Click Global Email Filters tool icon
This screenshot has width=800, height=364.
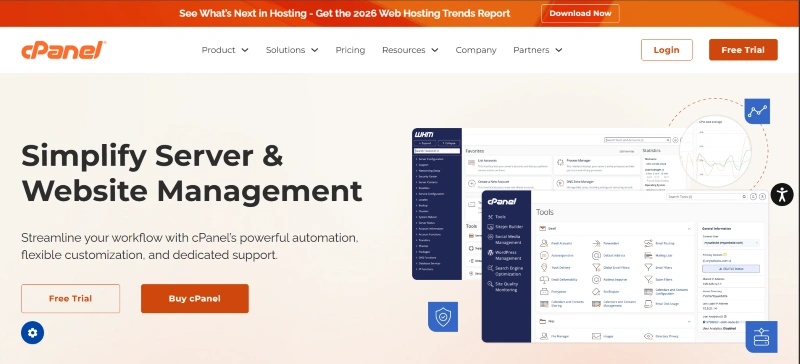(596, 268)
